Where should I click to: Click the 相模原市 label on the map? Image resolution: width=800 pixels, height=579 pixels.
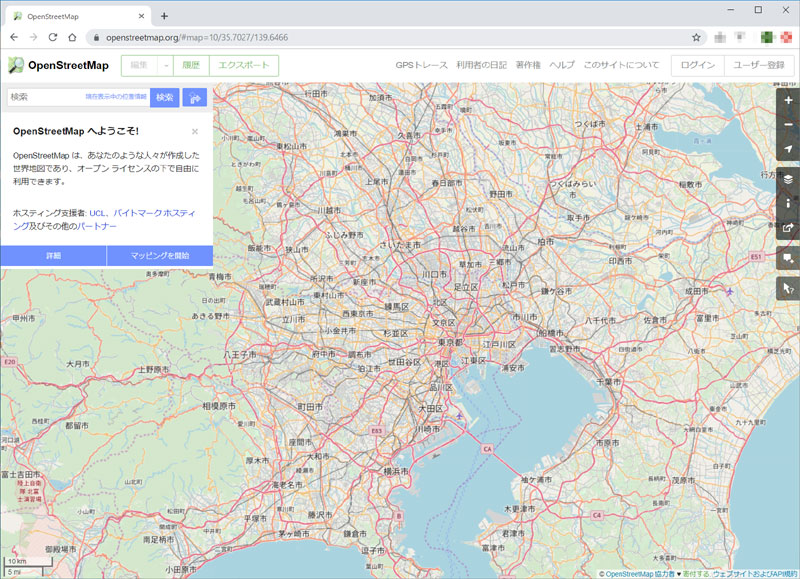(x=219, y=407)
